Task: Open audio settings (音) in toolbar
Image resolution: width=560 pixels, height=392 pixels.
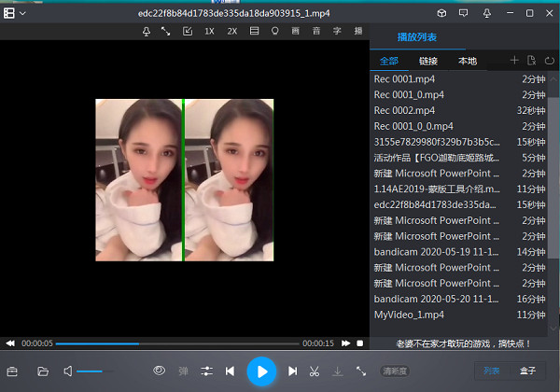Action: [316, 31]
